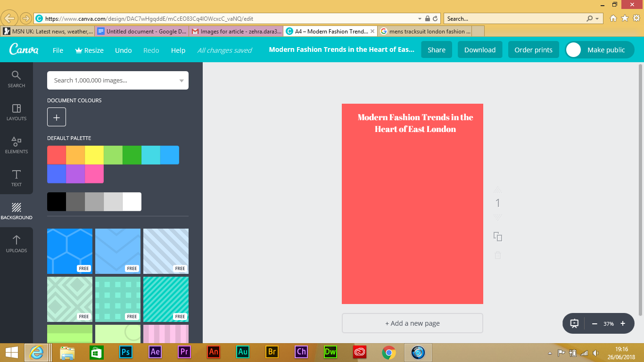Image resolution: width=644 pixels, height=362 pixels.
Task: Open After Effects from taskbar
Action: [x=155, y=352]
